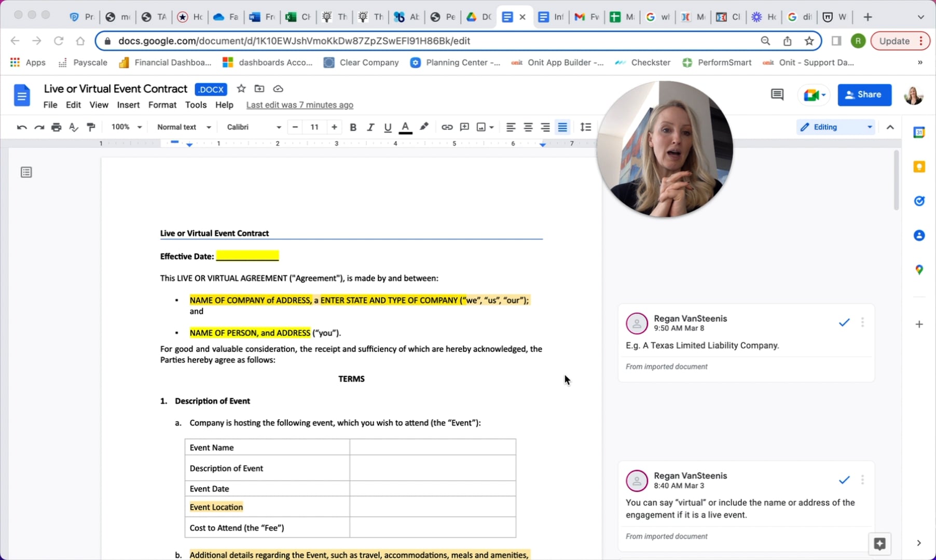The width and height of the screenshot is (936, 560).
Task: Open Google Keep side panel
Action: pyautogui.click(x=919, y=166)
